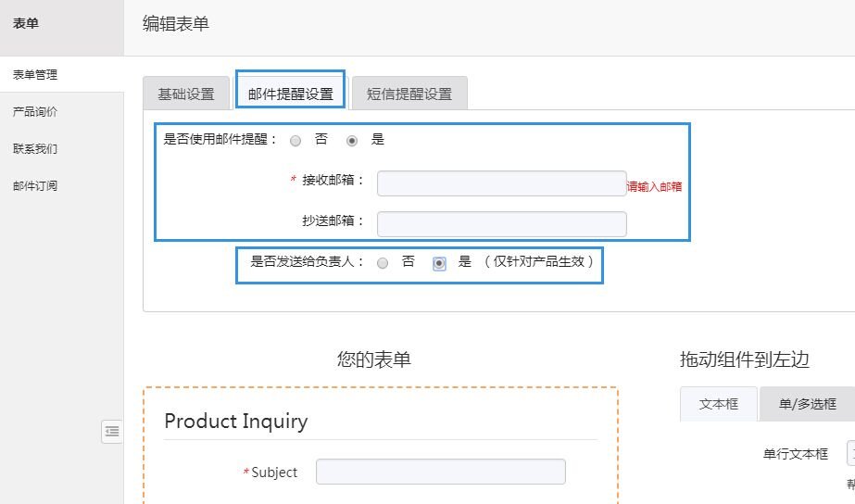Select the 文本框 component tab
855x504 pixels.
pos(718,404)
